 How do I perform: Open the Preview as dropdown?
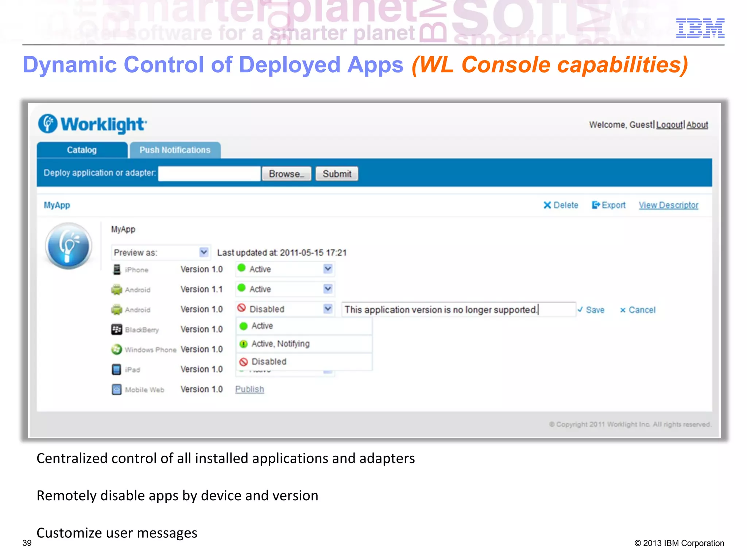click(x=161, y=252)
